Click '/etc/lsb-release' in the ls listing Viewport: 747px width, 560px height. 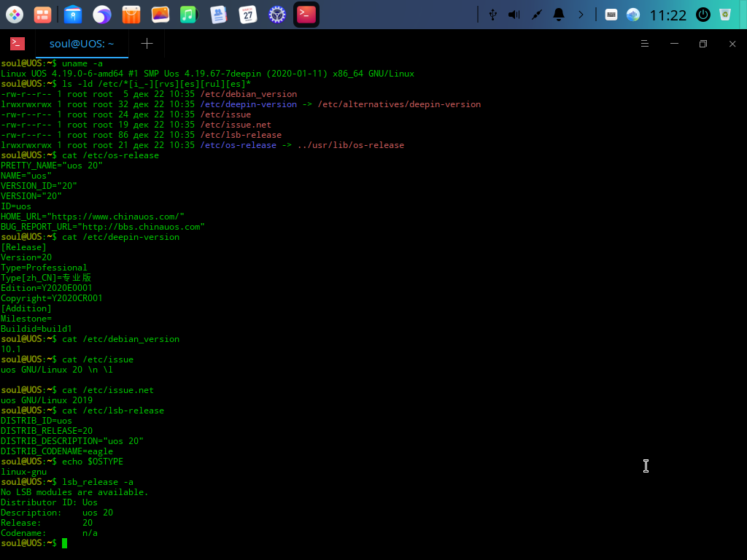pyautogui.click(x=241, y=135)
